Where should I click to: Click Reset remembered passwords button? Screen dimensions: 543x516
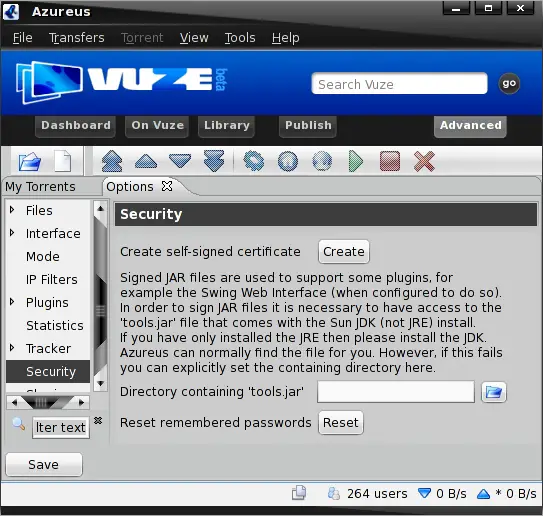341,422
